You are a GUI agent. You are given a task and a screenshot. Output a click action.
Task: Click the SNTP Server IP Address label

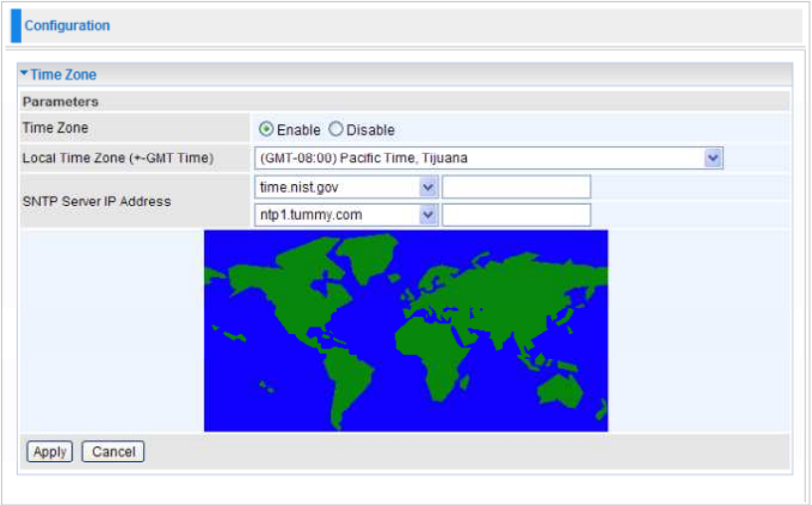click(96, 202)
